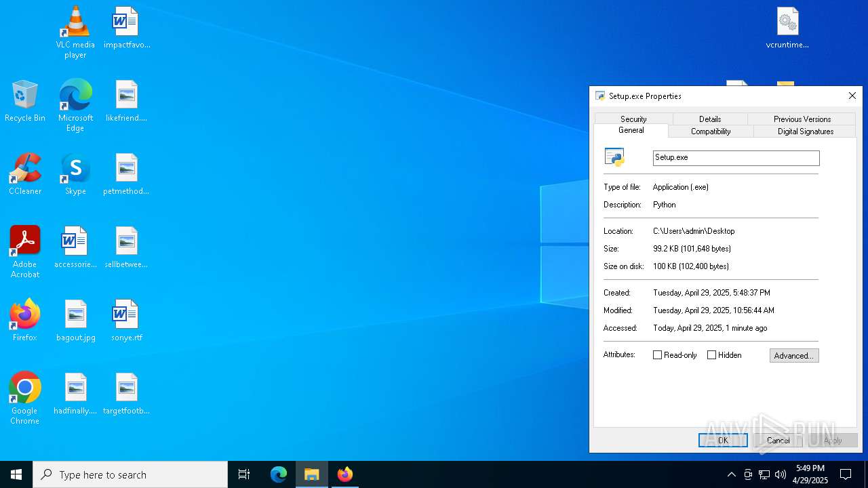Open the Skype desktop shortcut
This screenshot has height=488, width=868.
[x=75, y=174]
